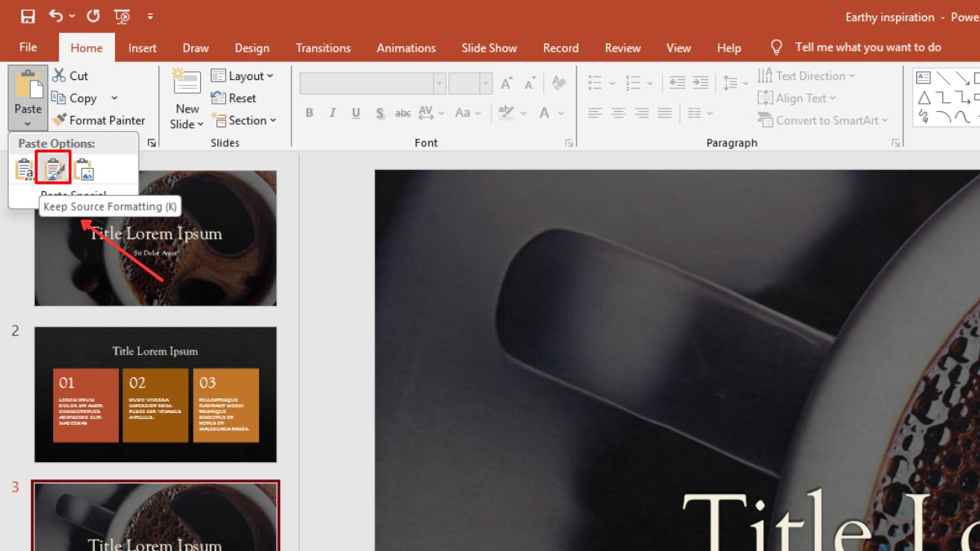Open Convert to SmartArt
980x551 pixels.
pyautogui.click(x=823, y=120)
